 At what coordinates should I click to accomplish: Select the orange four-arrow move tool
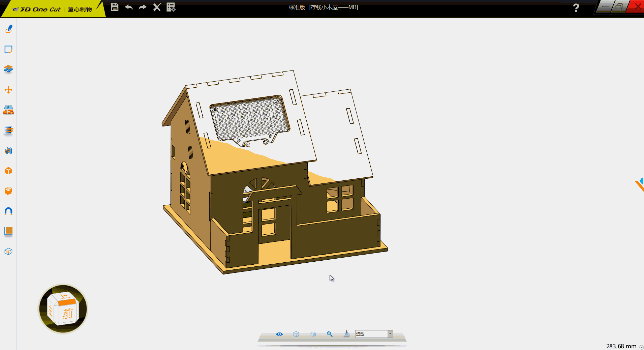pyautogui.click(x=8, y=90)
